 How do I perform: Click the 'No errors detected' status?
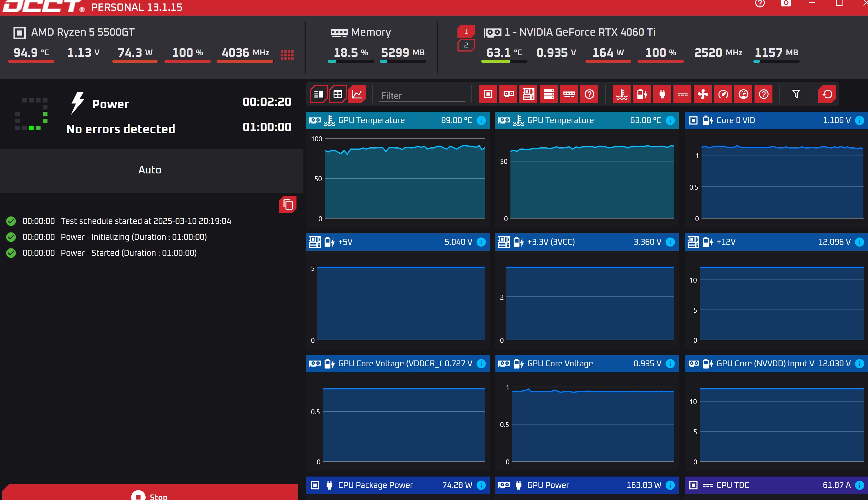point(121,129)
